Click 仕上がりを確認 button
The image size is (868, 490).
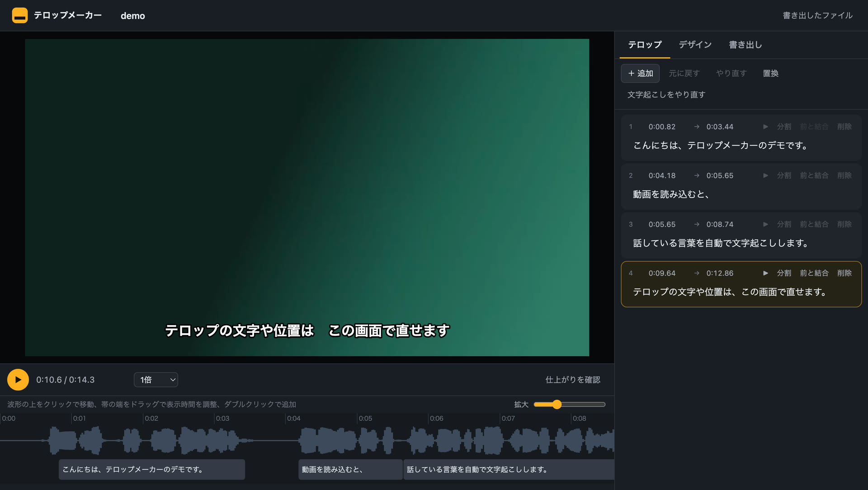(x=573, y=380)
